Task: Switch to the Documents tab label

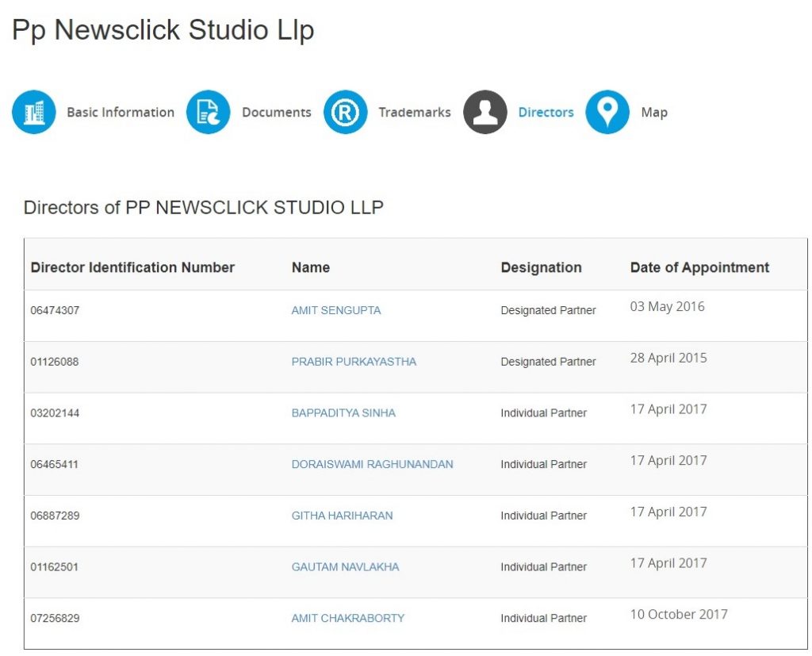Action: pos(276,113)
